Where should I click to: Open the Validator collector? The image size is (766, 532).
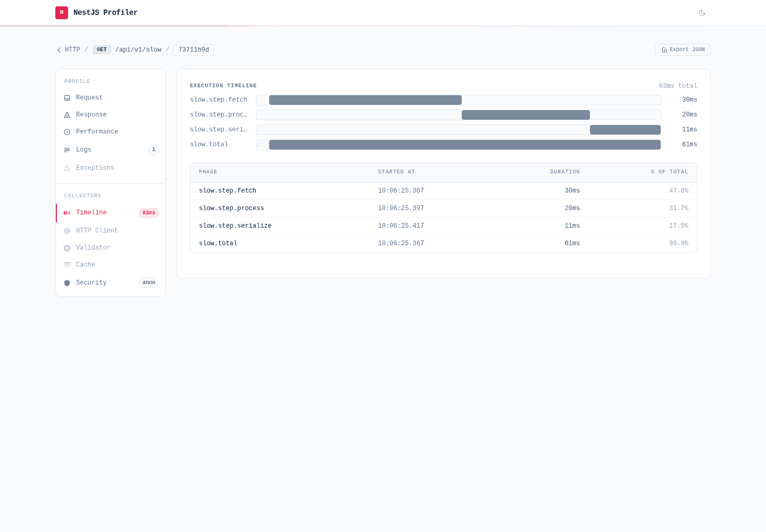click(111, 247)
